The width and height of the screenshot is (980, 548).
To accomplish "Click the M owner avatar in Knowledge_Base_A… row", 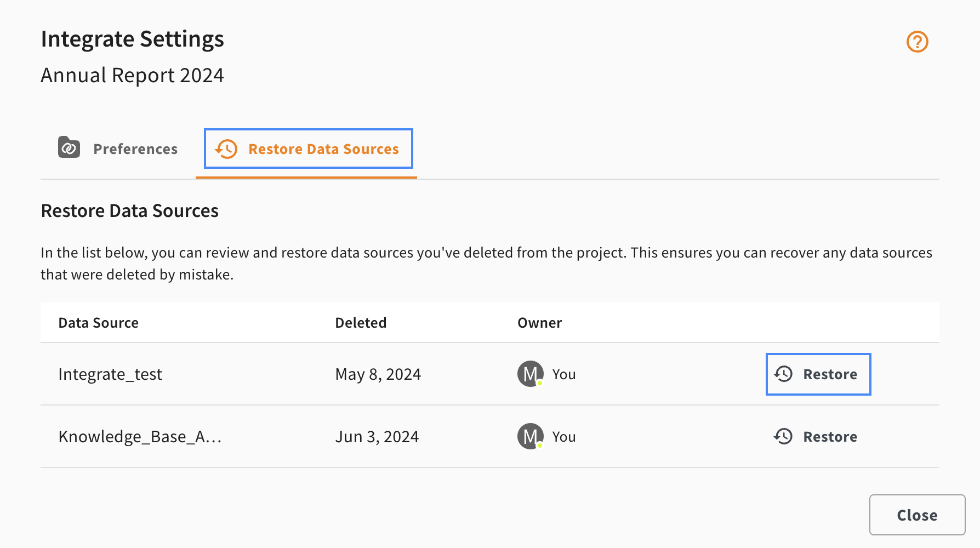I will pyautogui.click(x=531, y=436).
